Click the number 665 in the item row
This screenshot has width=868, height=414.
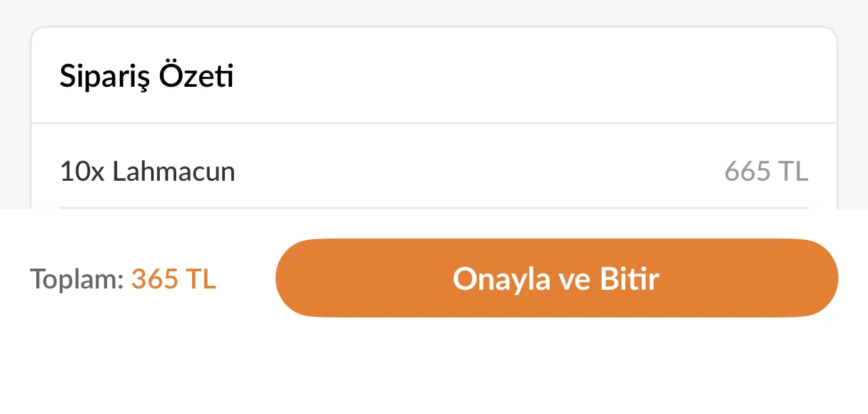(x=747, y=172)
